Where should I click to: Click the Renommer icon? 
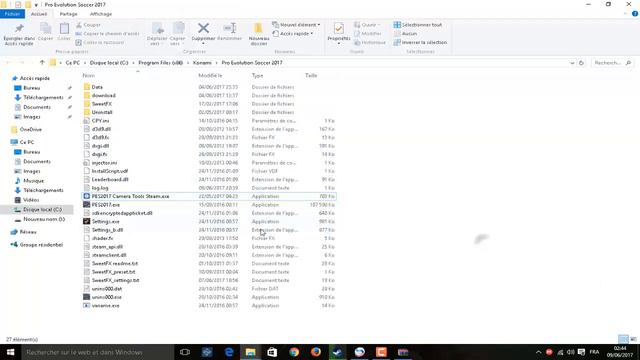(230, 28)
